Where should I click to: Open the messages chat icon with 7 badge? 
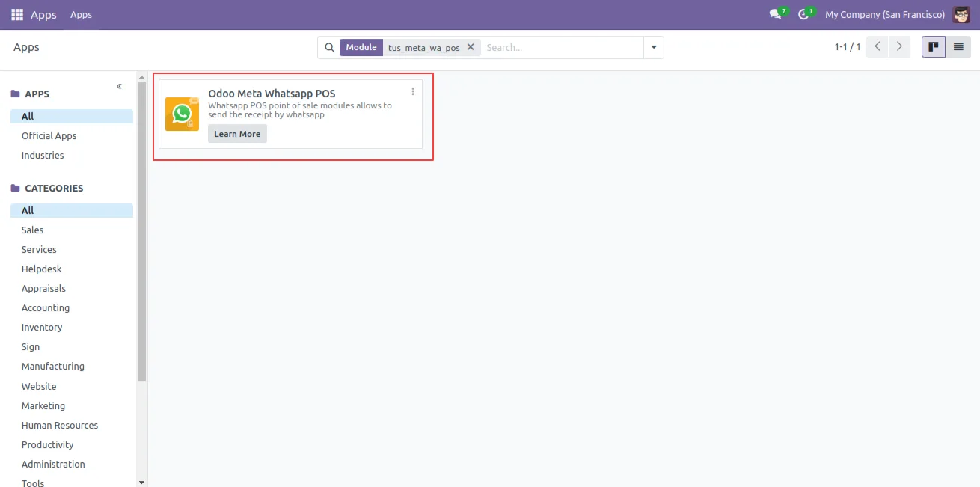point(777,14)
